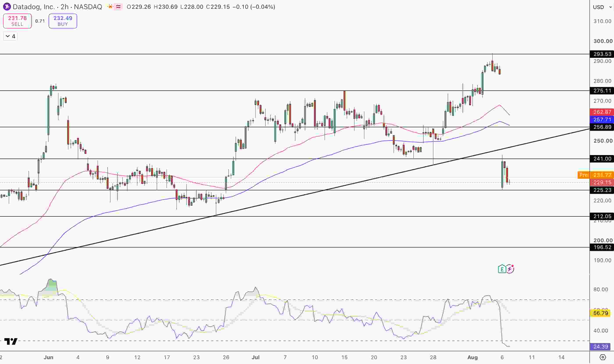Viewport: 614px width, 364px height.
Task: Open the lightning news marker
Action: coord(510,269)
